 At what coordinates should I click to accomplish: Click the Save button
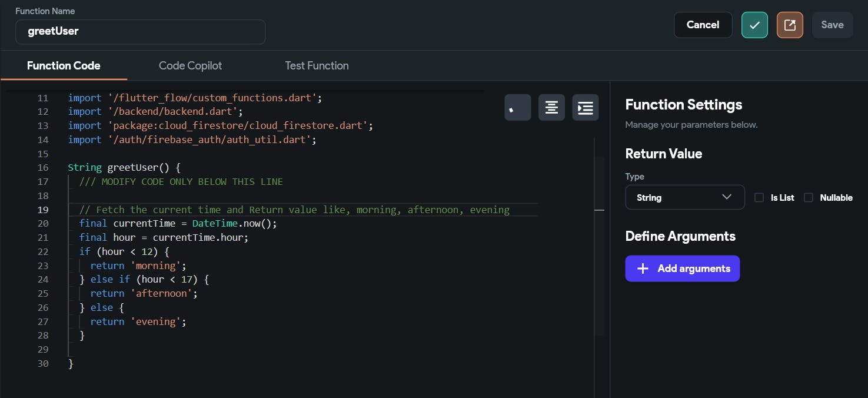(x=833, y=25)
